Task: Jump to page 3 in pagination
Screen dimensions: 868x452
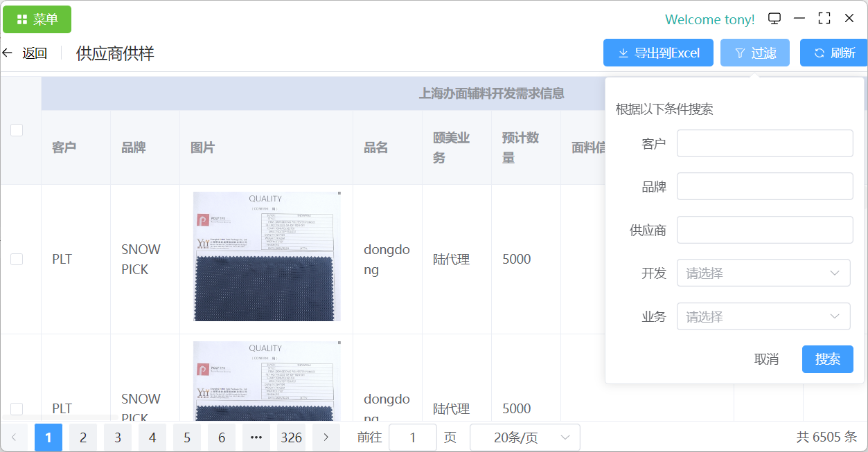Action: click(118, 437)
